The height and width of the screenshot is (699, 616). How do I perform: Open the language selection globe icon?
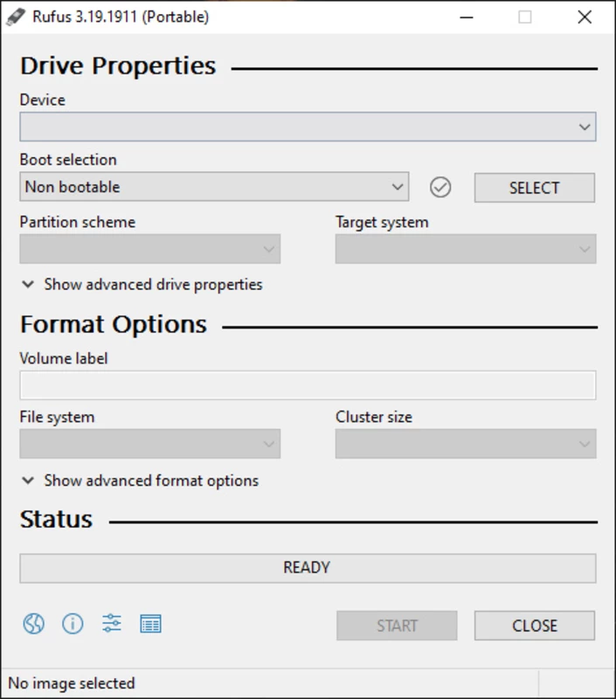pos(34,623)
